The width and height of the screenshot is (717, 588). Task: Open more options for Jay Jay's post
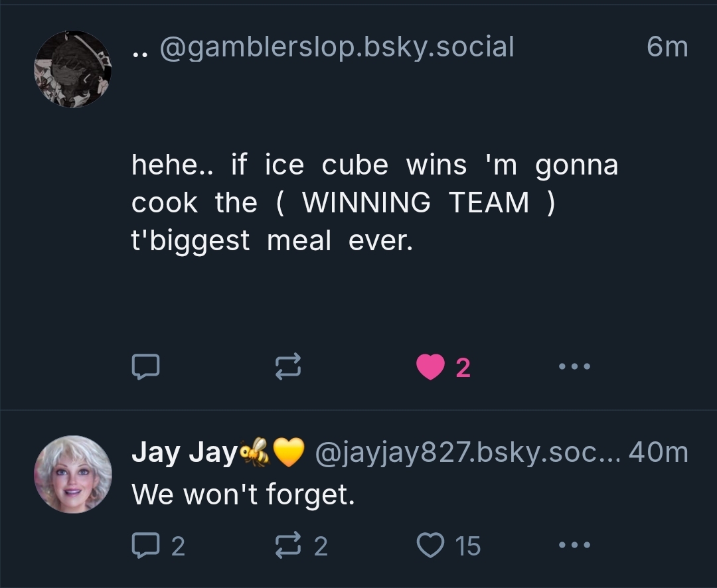pyautogui.click(x=574, y=545)
